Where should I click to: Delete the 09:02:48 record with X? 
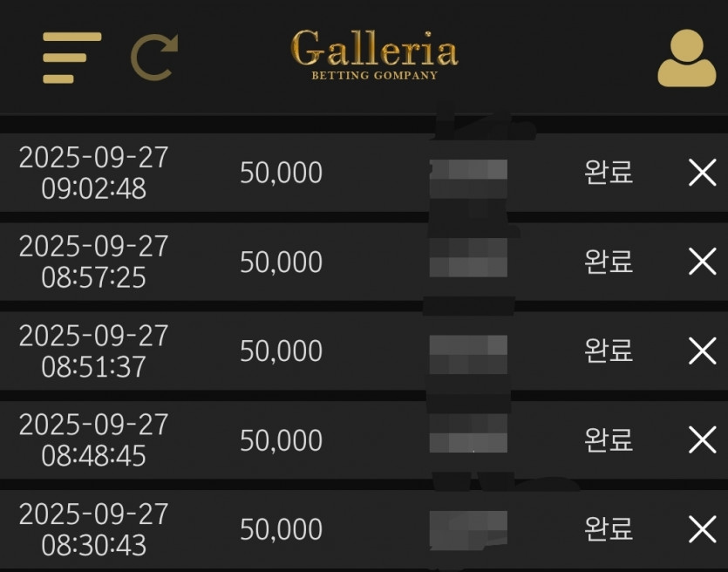702,173
